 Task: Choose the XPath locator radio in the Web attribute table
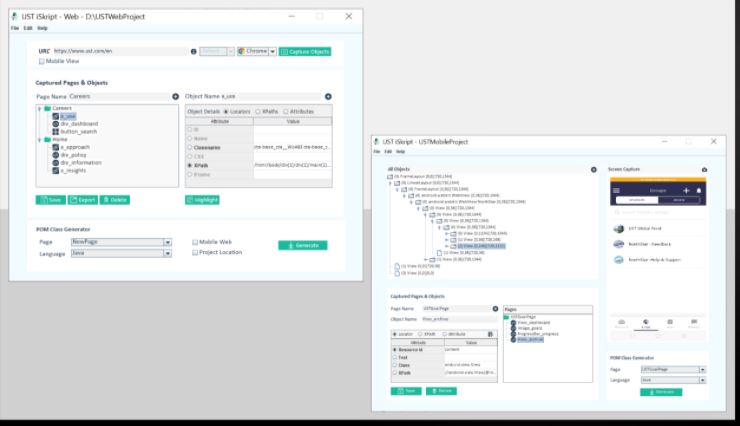(x=190, y=166)
